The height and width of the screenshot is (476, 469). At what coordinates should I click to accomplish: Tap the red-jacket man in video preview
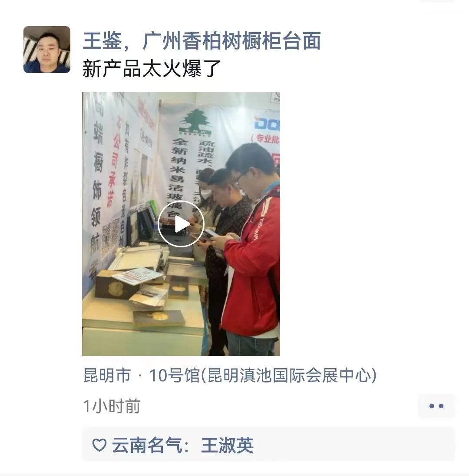250,249
